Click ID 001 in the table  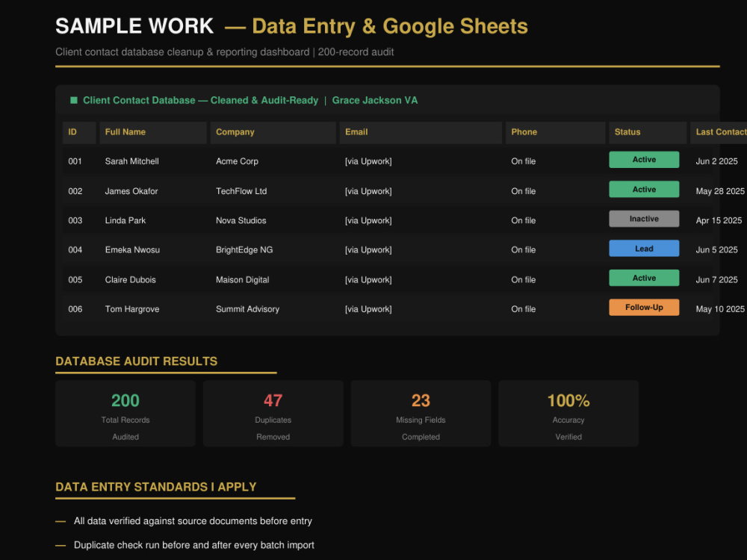pyautogui.click(x=75, y=161)
